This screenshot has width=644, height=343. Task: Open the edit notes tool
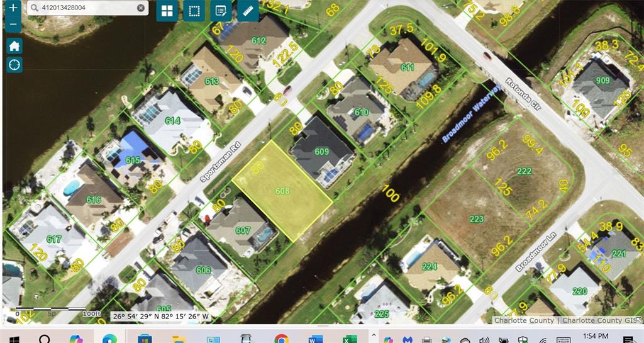(220, 11)
